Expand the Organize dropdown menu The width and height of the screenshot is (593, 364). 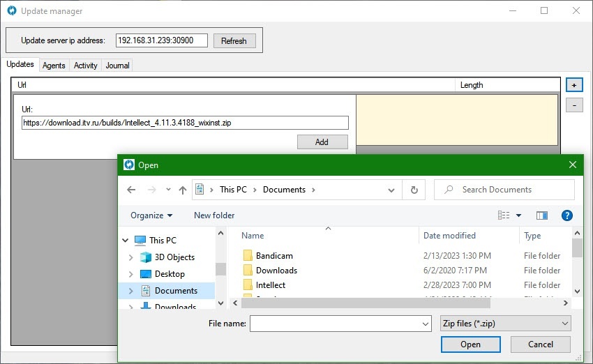pos(151,215)
